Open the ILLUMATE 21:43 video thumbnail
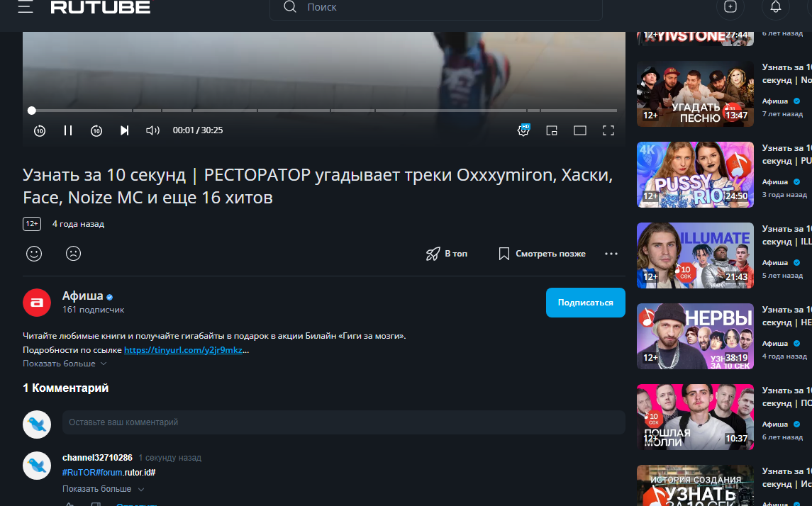 pos(695,256)
